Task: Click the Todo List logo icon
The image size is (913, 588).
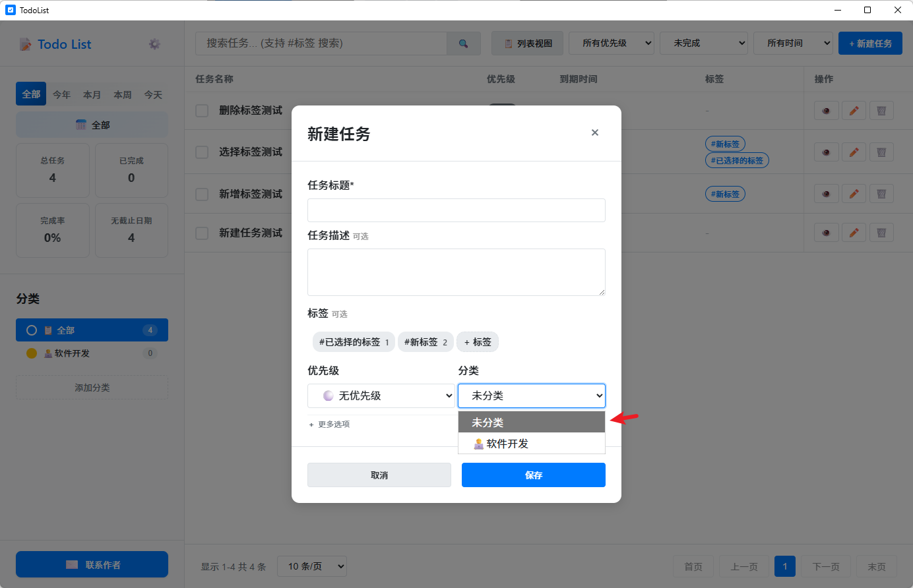Action: click(26, 44)
